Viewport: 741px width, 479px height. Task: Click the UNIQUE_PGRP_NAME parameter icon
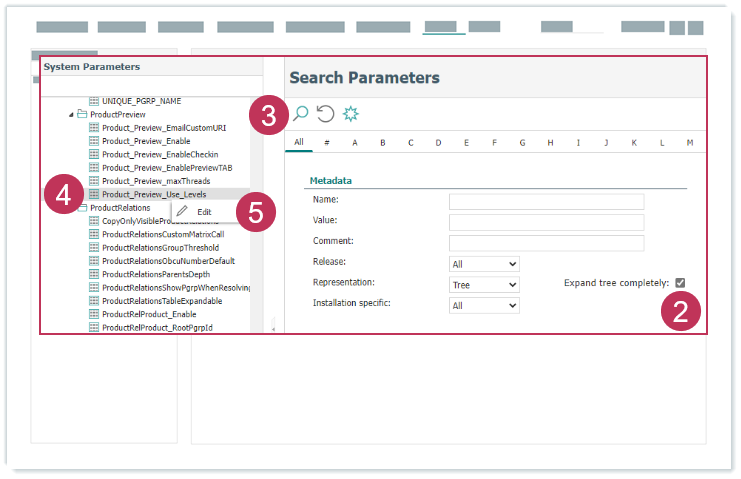(x=94, y=101)
